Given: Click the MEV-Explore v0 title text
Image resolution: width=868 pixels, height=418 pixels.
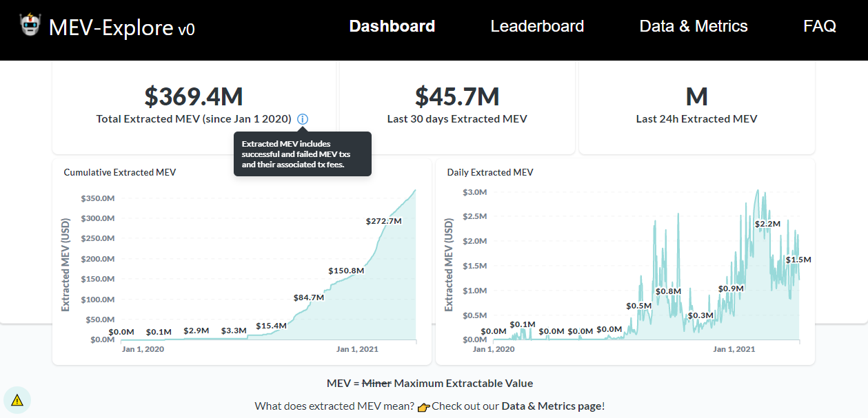Looking at the screenshot, I should click(122, 28).
